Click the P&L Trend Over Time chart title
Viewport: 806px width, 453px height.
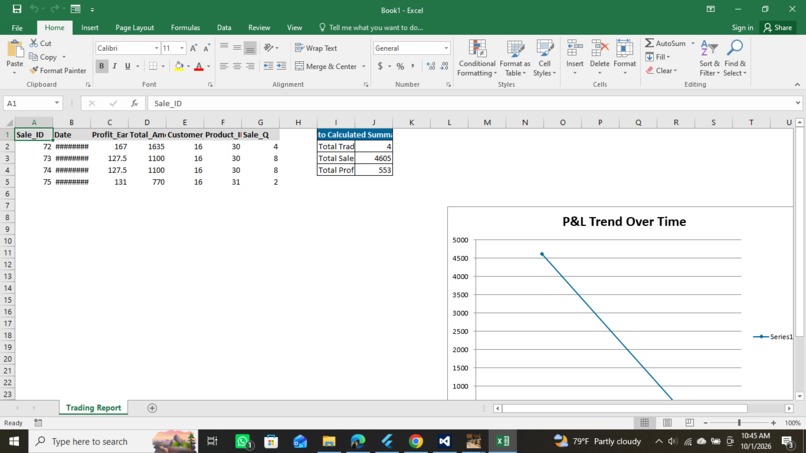[624, 222]
